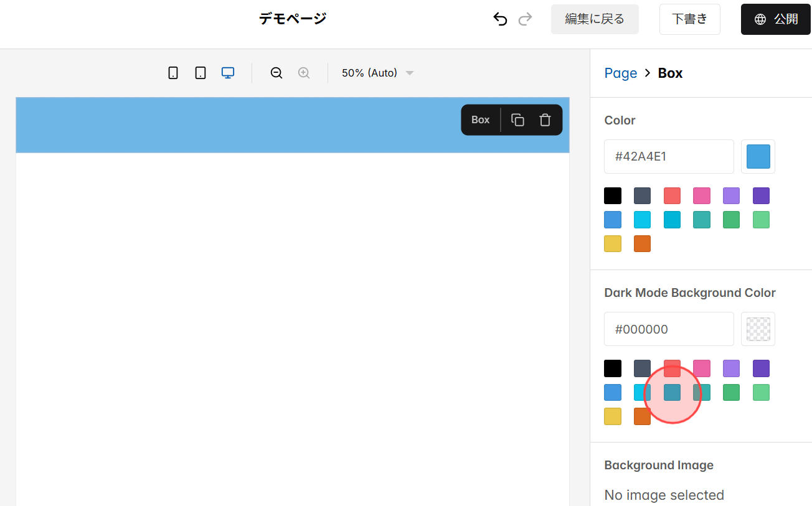Duplicate the selected Box element

[x=517, y=119]
